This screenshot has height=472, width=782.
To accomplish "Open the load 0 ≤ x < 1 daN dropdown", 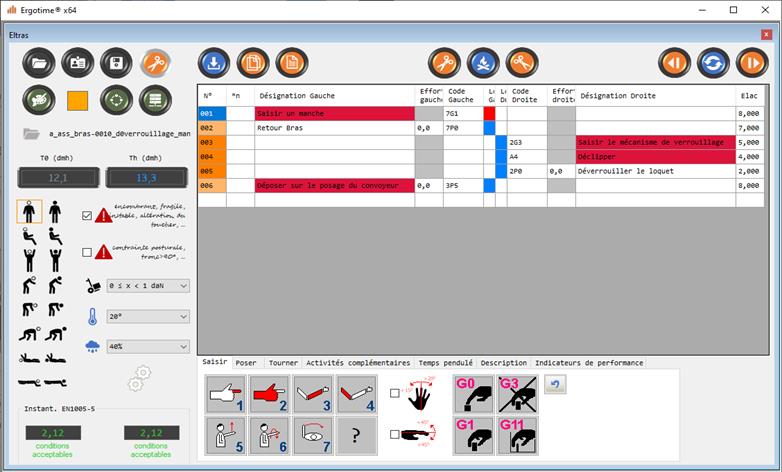I will pos(148,286).
